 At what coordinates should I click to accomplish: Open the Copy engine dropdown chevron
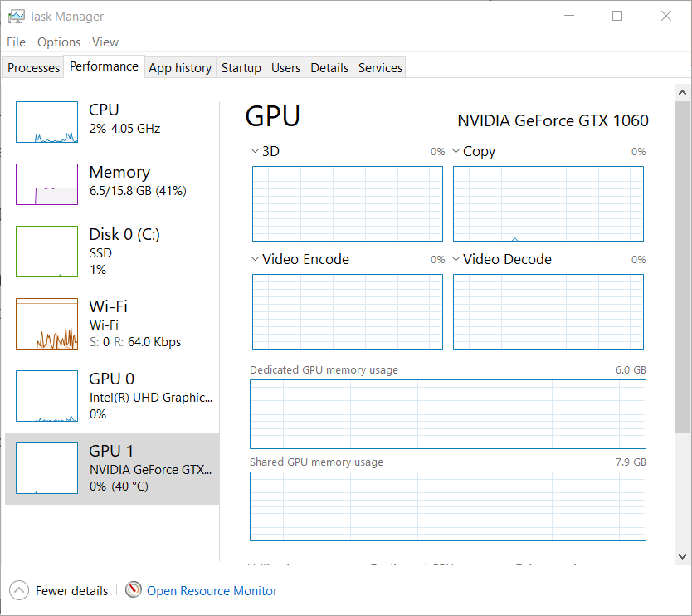coord(456,151)
